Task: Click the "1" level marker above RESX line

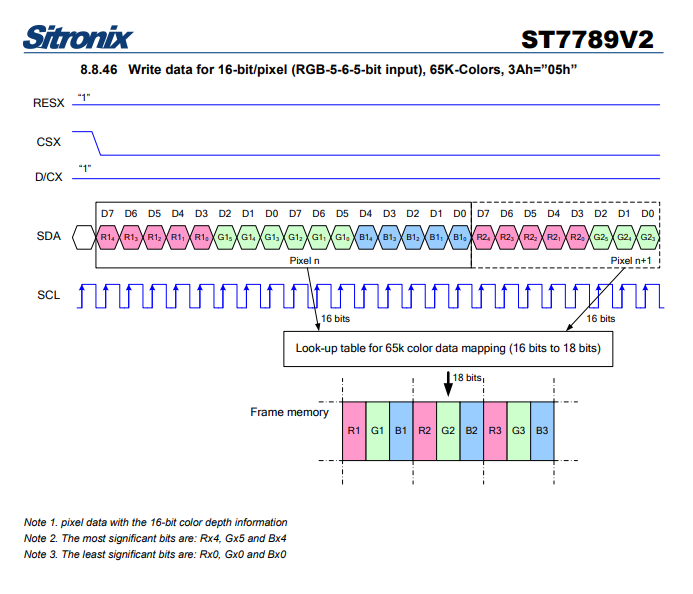Action: (x=84, y=97)
